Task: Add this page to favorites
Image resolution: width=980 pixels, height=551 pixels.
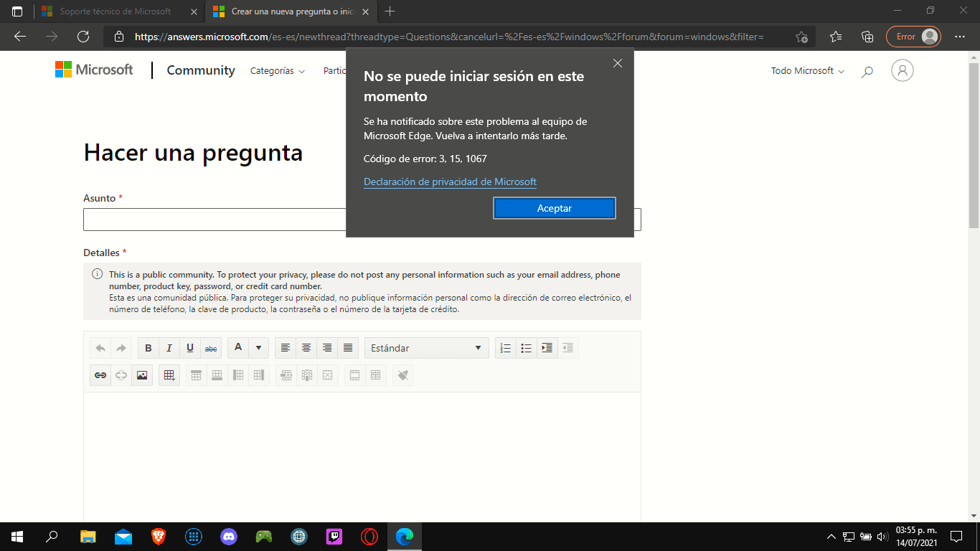Action: point(802,37)
